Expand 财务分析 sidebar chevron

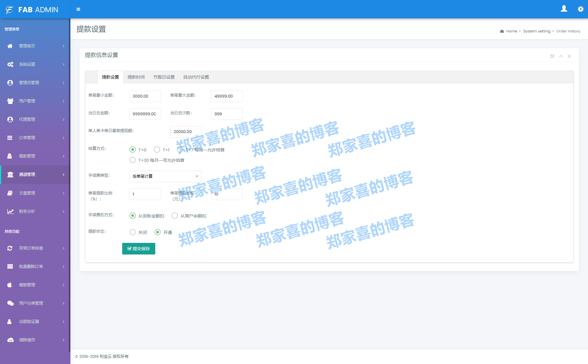coord(64,211)
